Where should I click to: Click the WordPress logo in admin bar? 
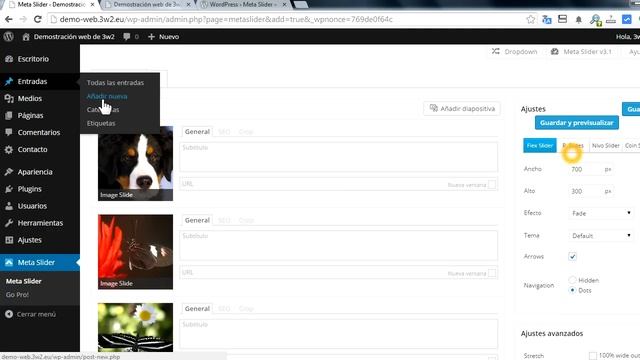9,37
